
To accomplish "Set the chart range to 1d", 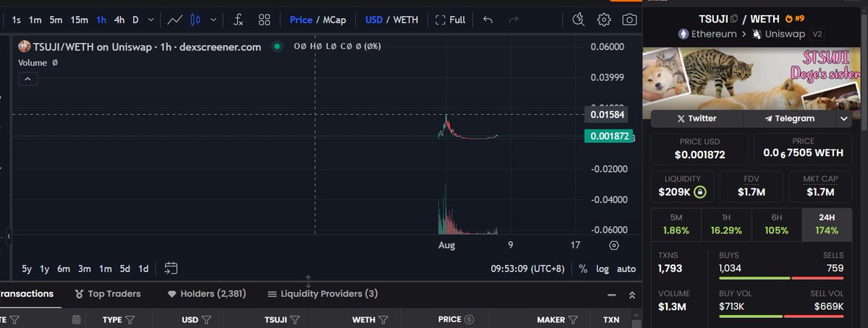I will (x=144, y=269).
